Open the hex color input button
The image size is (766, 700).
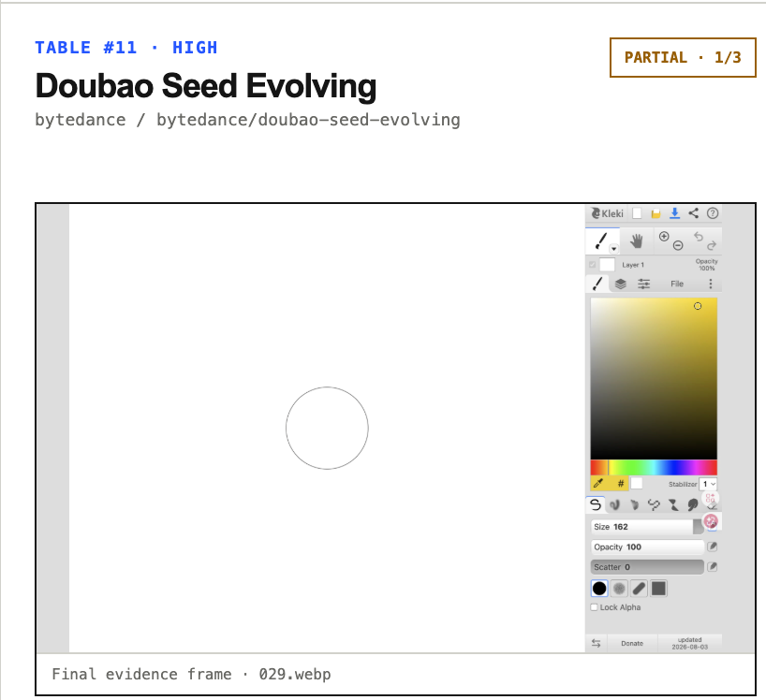pyautogui.click(x=620, y=483)
